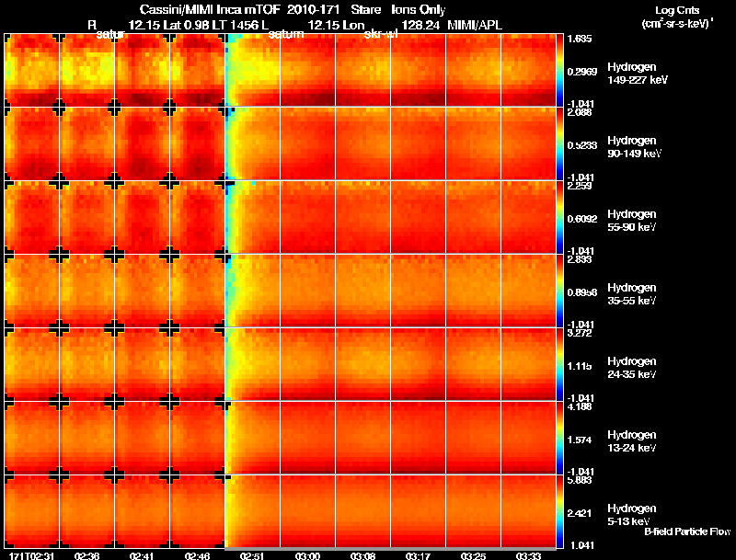The width and height of the screenshot is (736, 560).
Task: Click the 'Hydrogen 55-90 keV' label
Action: 632,221
